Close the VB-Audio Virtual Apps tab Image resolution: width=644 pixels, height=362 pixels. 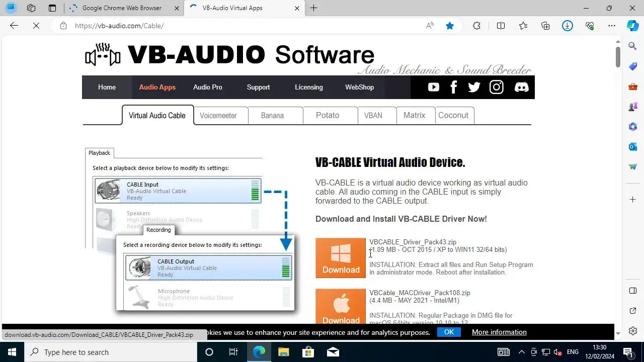click(297, 8)
